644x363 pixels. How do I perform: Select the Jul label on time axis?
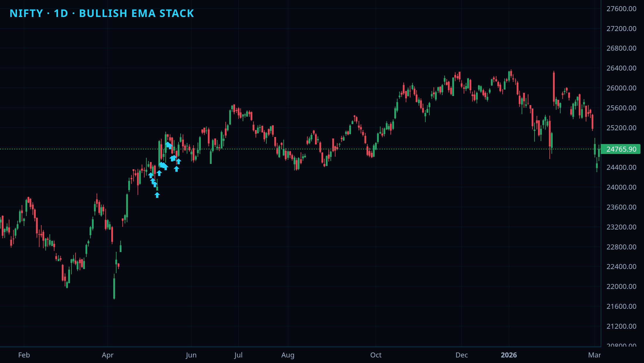238,355
